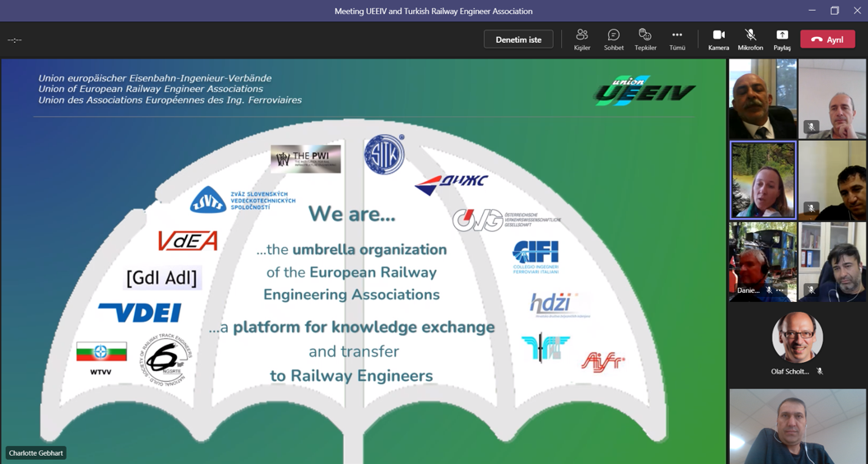This screenshot has width=868, height=464.
Task: Click the video tile with the train background
Action: point(762,259)
